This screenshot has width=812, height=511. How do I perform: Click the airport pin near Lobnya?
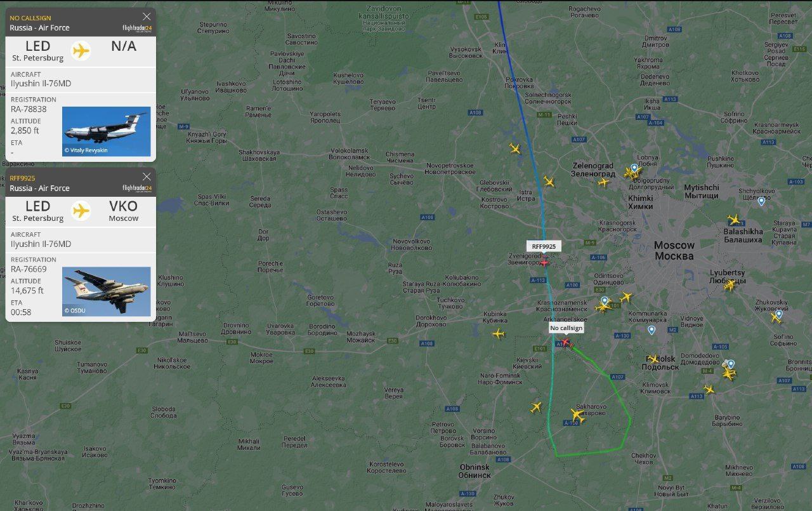pos(634,168)
